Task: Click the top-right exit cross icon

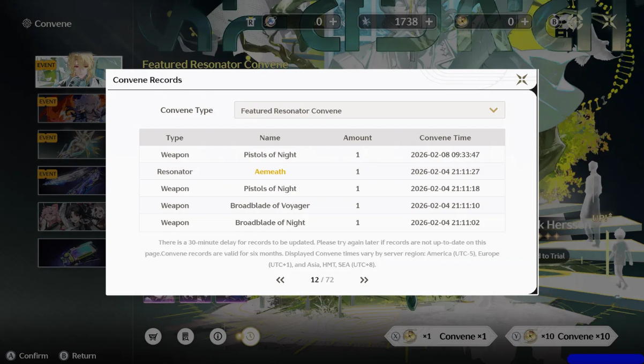Action: click(x=609, y=21)
